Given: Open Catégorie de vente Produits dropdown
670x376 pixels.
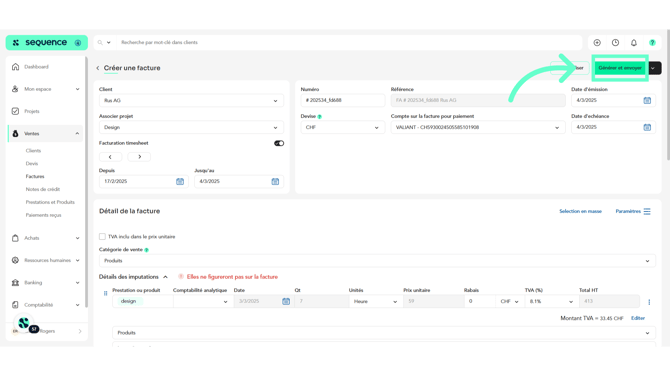Looking at the screenshot, I should 377,261.
